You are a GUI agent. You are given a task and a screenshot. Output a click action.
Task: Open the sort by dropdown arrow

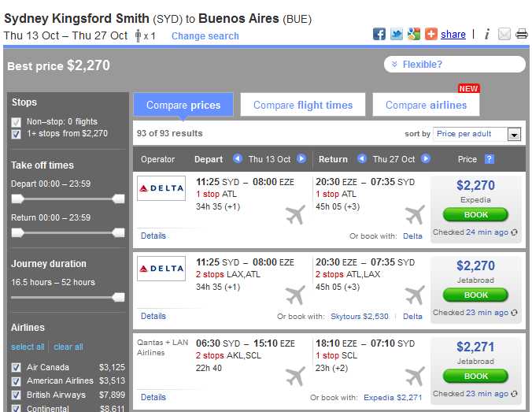[514, 135]
